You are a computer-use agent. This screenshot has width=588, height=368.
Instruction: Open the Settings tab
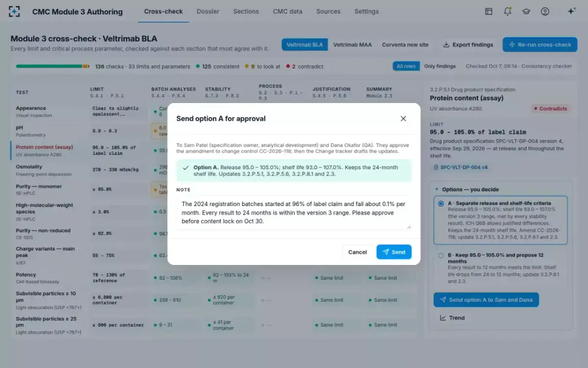(x=367, y=11)
